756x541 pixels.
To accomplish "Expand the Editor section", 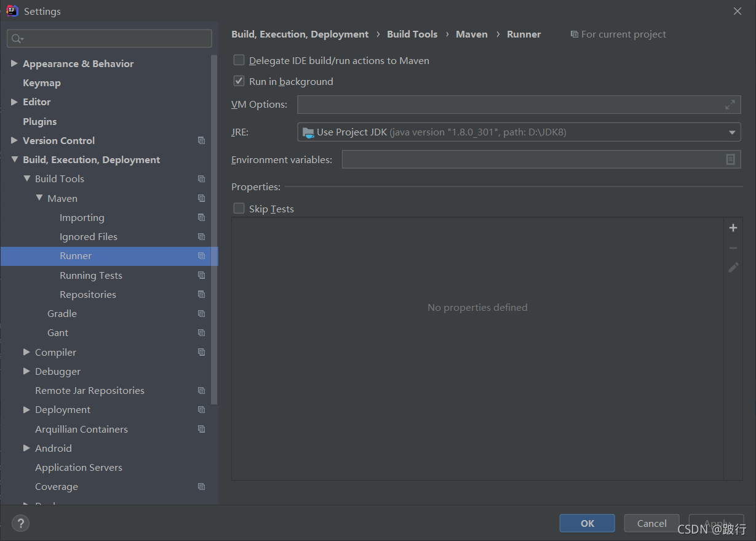I will 14,102.
